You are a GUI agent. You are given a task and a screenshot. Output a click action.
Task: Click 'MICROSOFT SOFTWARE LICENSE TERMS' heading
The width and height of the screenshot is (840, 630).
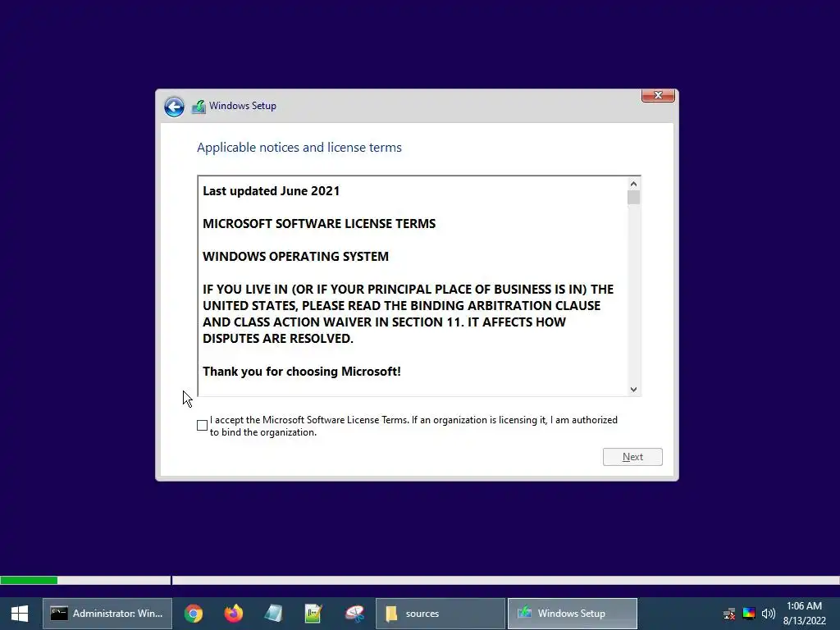(319, 224)
